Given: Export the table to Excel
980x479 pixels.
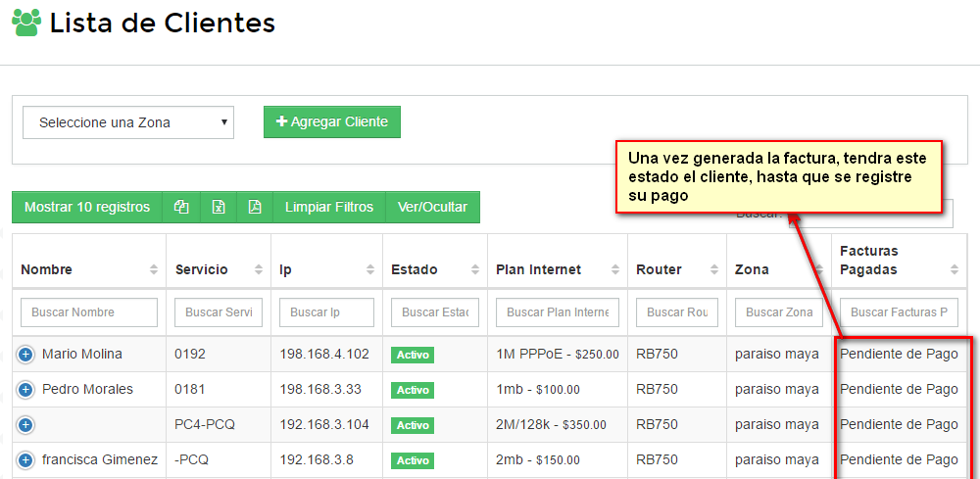Looking at the screenshot, I should pyautogui.click(x=219, y=207).
